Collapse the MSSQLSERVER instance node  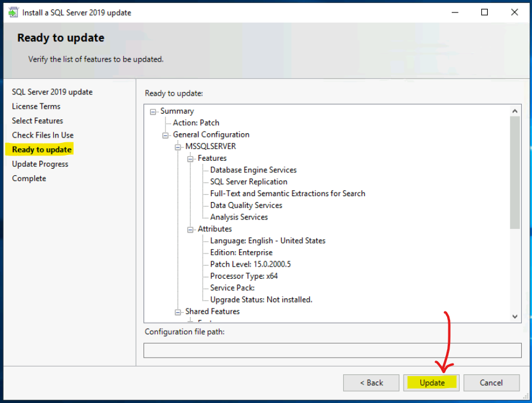click(x=178, y=147)
